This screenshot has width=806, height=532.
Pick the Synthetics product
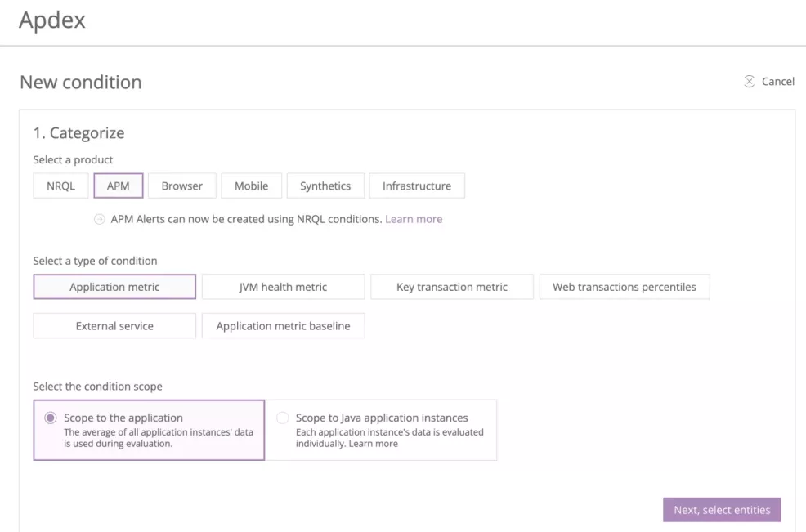click(x=325, y=186)
